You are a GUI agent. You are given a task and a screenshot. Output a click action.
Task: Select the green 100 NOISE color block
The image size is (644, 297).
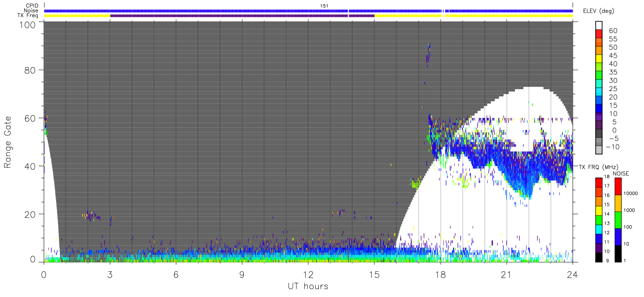point(618,220)
